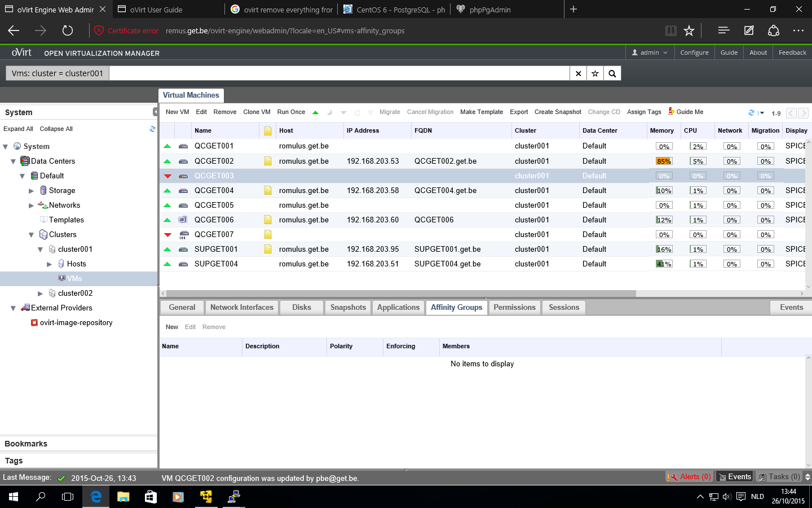Click Collapse All in the System panel
Viewport: 812px width, 508px height.
56,129
